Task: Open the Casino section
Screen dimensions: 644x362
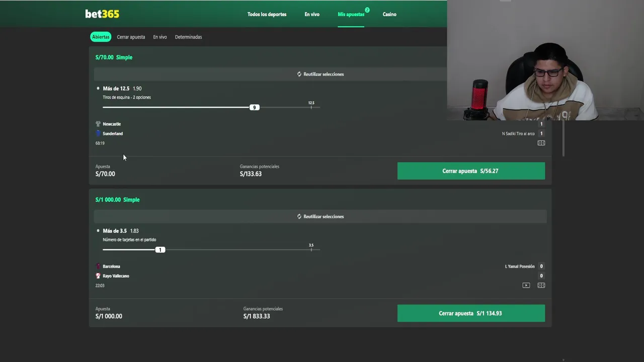Action: pos(389,14)
